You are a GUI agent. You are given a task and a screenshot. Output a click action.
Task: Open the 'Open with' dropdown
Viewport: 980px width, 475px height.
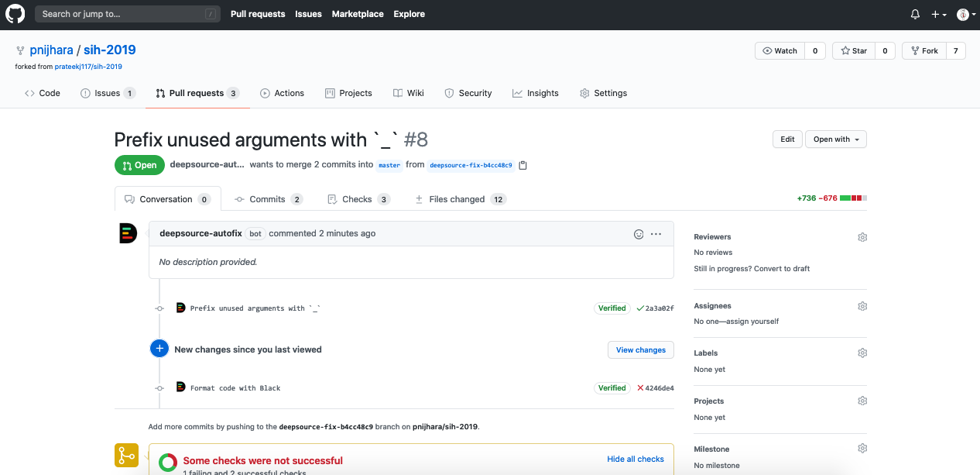pos(835,139)
